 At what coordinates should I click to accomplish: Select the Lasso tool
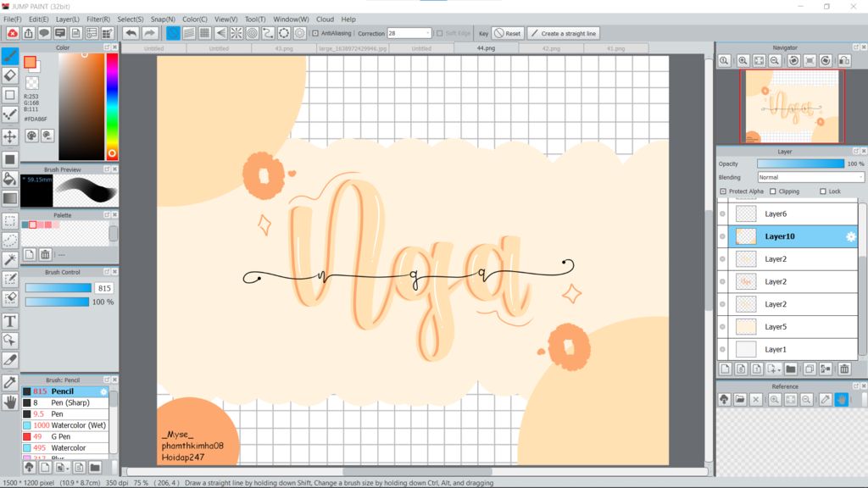coord(10,240)
